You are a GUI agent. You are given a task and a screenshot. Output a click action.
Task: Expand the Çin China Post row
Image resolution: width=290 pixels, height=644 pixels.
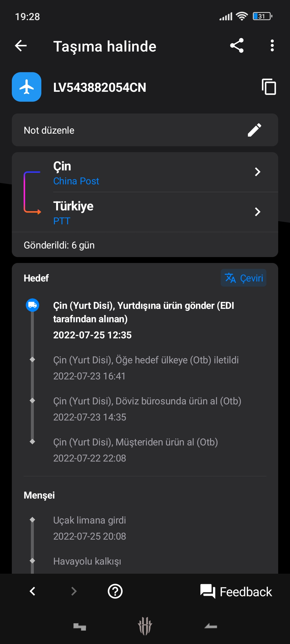tap(258, 172)
